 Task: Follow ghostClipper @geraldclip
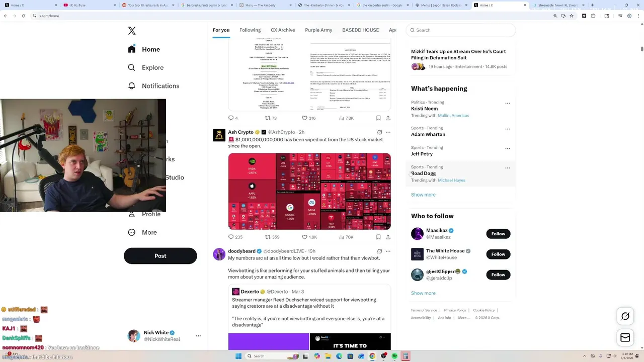pos(498,275)
